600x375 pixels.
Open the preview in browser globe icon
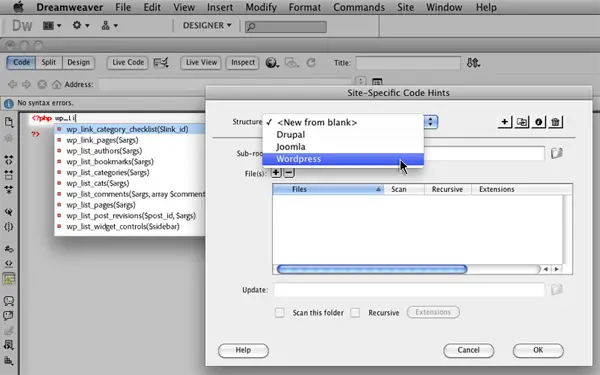pos(272,63)
